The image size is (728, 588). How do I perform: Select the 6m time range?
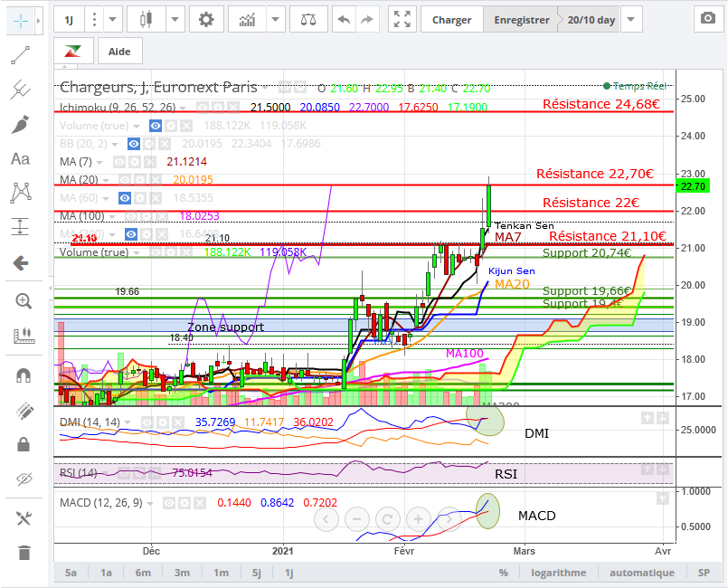[143, 573]
